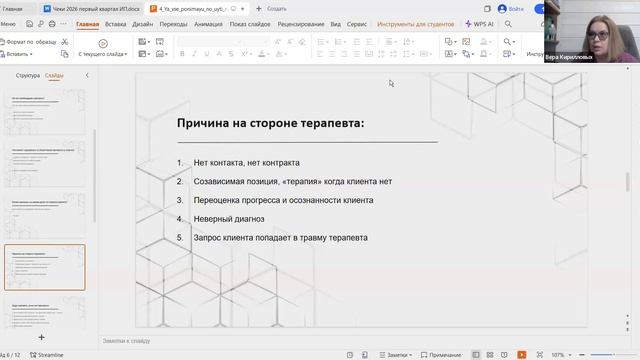Switch to the 'Структура' panel tab
640x360 pixels.
pos(28,76)
